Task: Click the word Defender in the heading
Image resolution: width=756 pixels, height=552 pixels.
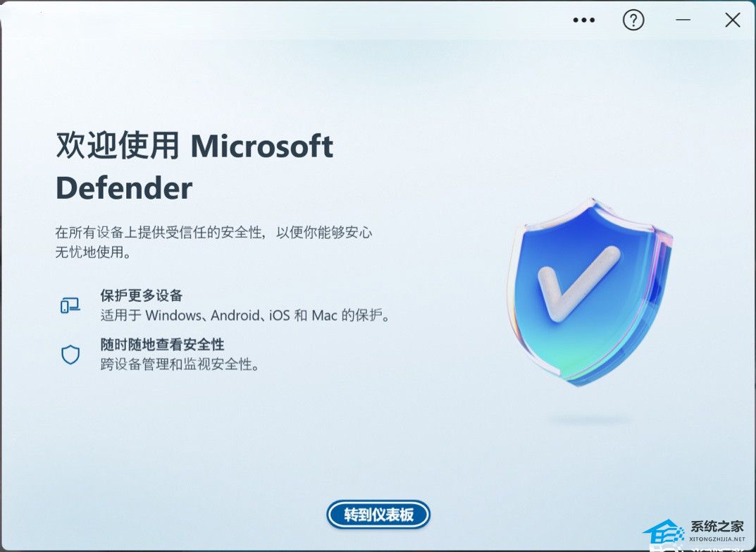Action: [x=124, y=188]
